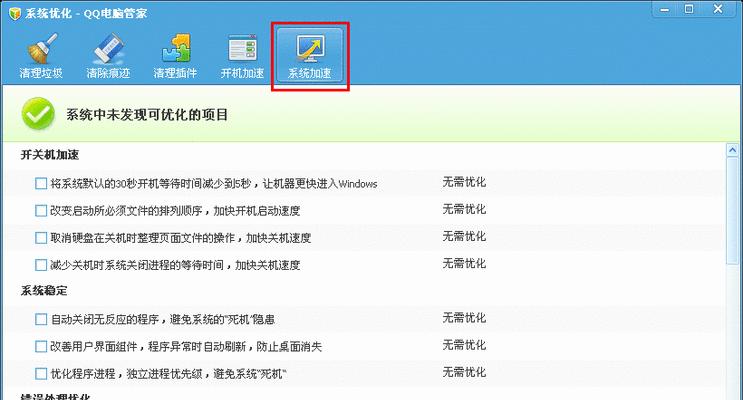Click the vertical scrollbar thumb
This screenshot has height=400, width=743.
[x=733, y=211]
